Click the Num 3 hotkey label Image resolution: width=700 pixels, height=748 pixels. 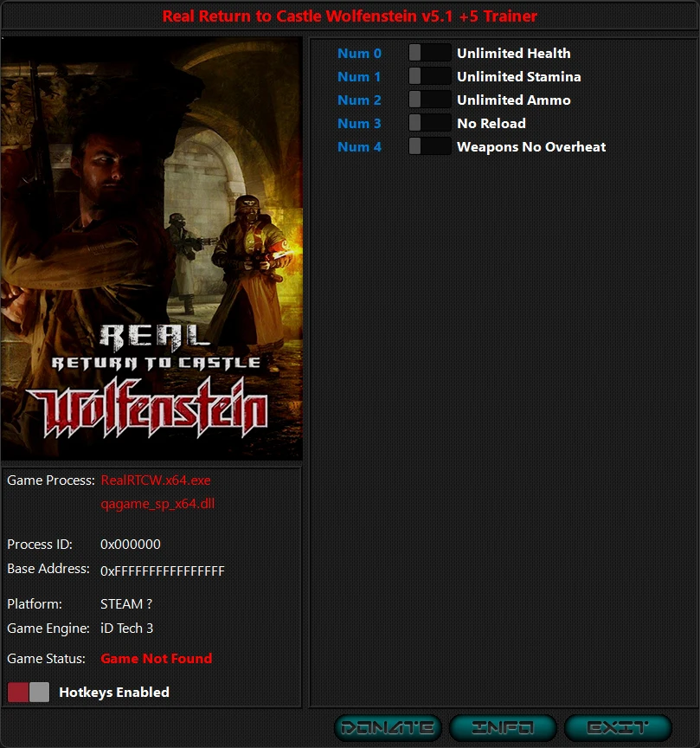click(360, 123)
